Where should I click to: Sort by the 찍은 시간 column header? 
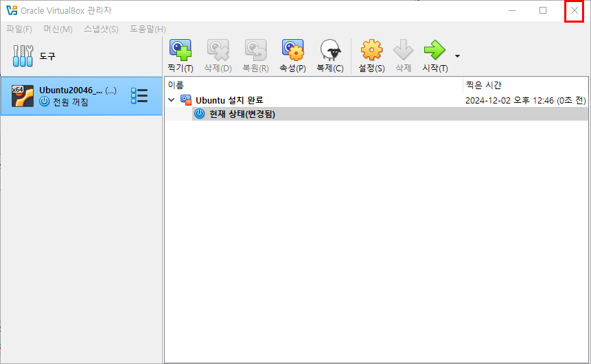point(525,85)
